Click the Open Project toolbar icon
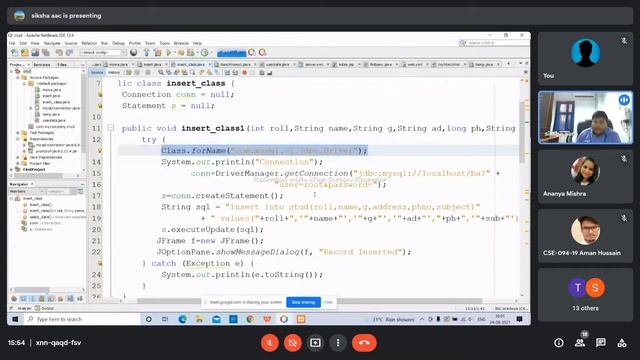The width and height of the screenshot is (640, 360). (x=36, y=53)
